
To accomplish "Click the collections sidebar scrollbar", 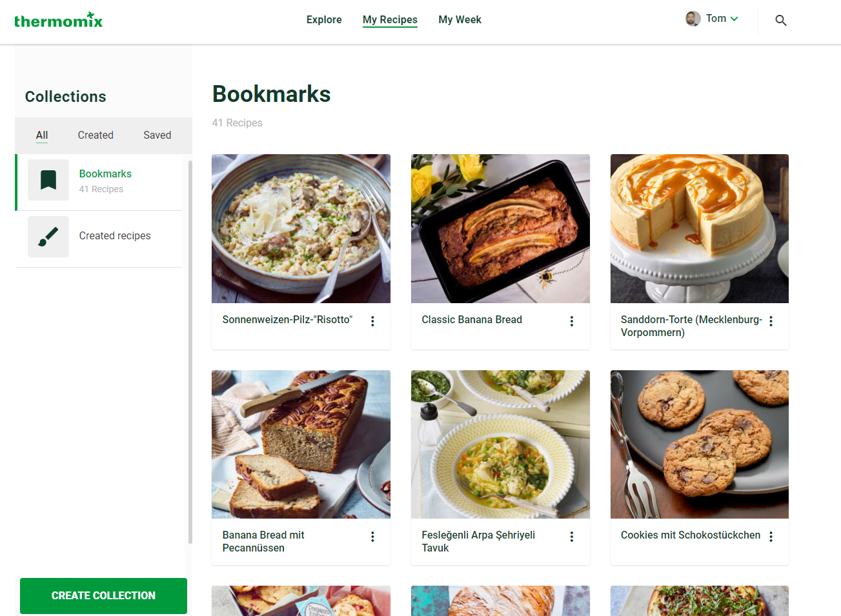I will tap(190, 352).
